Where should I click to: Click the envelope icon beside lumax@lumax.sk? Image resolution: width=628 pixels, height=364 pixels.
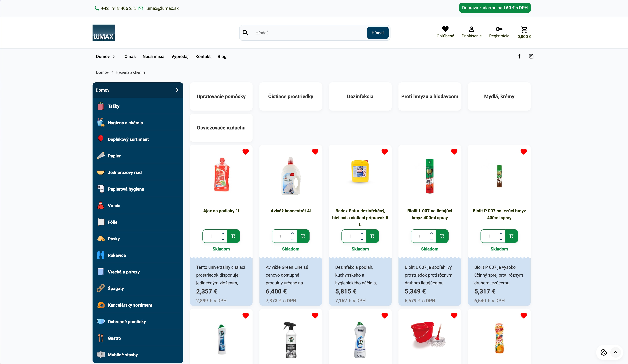click(141, 8)
